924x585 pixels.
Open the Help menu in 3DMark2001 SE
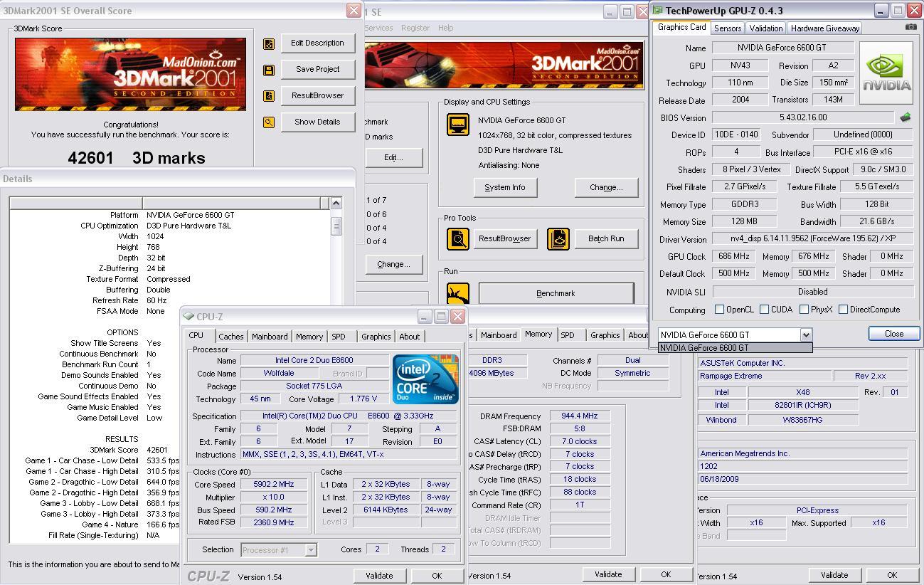445,28
